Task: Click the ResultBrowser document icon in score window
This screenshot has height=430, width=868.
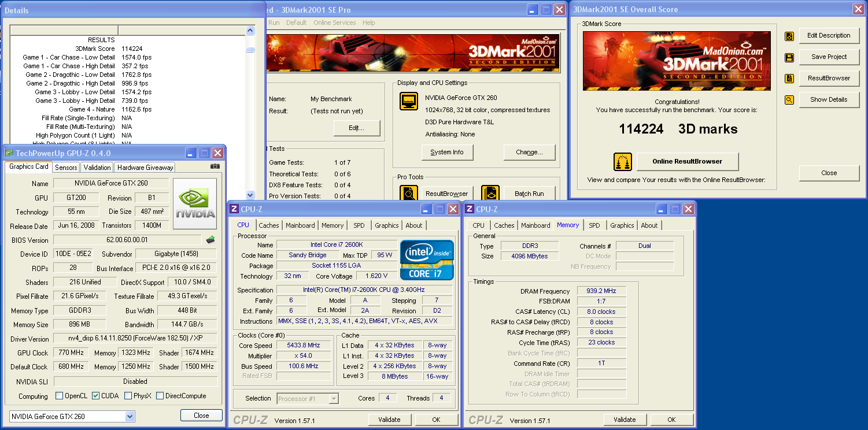Action: point(789,79)
